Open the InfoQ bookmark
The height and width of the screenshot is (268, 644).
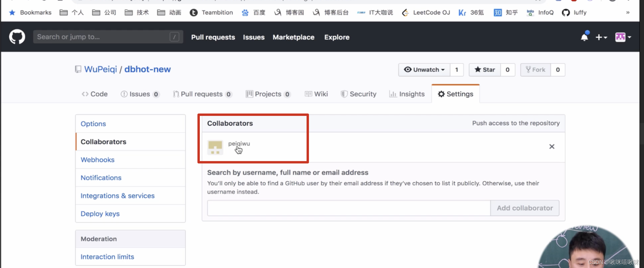tap(540, 12)
